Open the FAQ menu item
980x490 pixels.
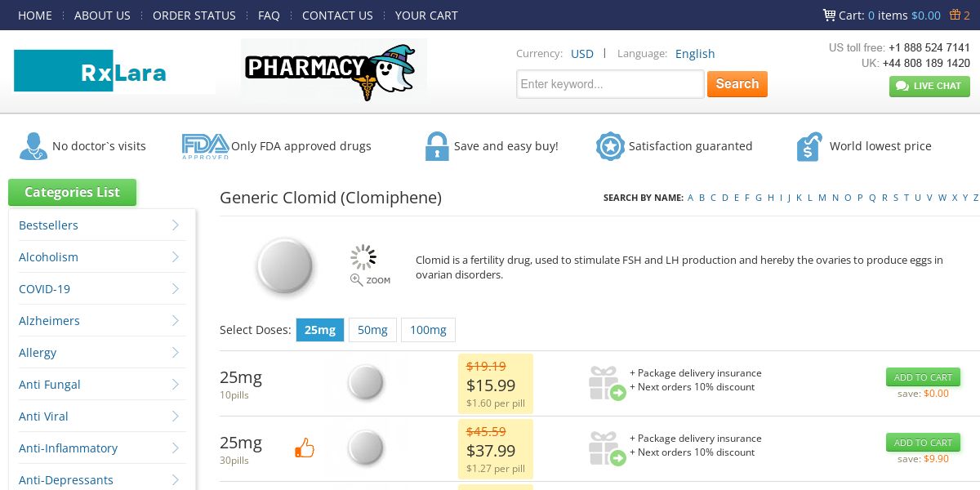click(269, 16)
